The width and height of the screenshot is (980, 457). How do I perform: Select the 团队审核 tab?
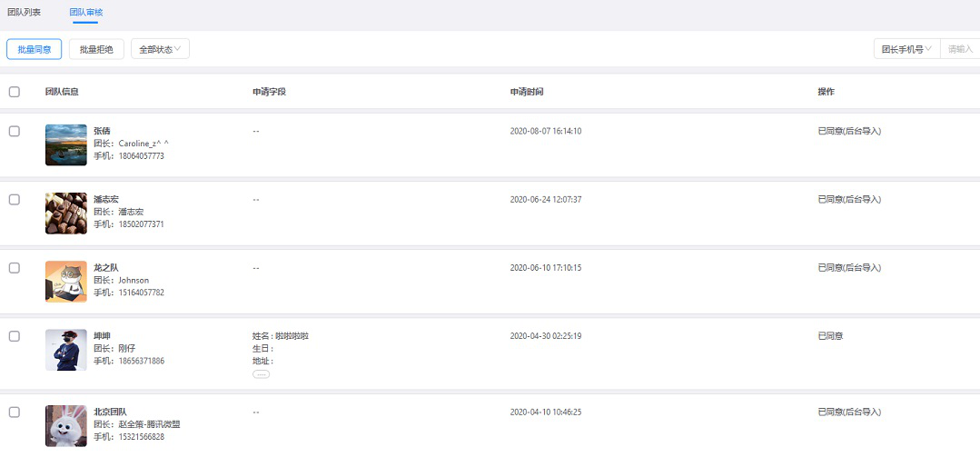point(85,12)
